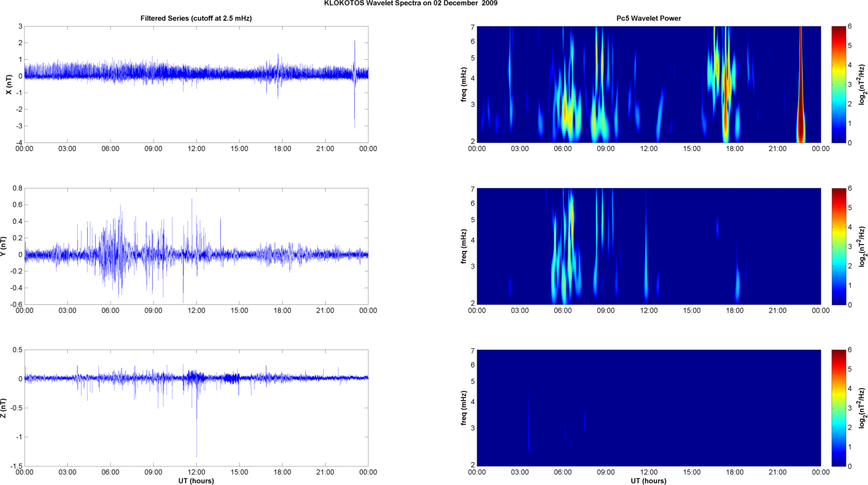Click the top spectrum's color scale bar

click(838, 84)
